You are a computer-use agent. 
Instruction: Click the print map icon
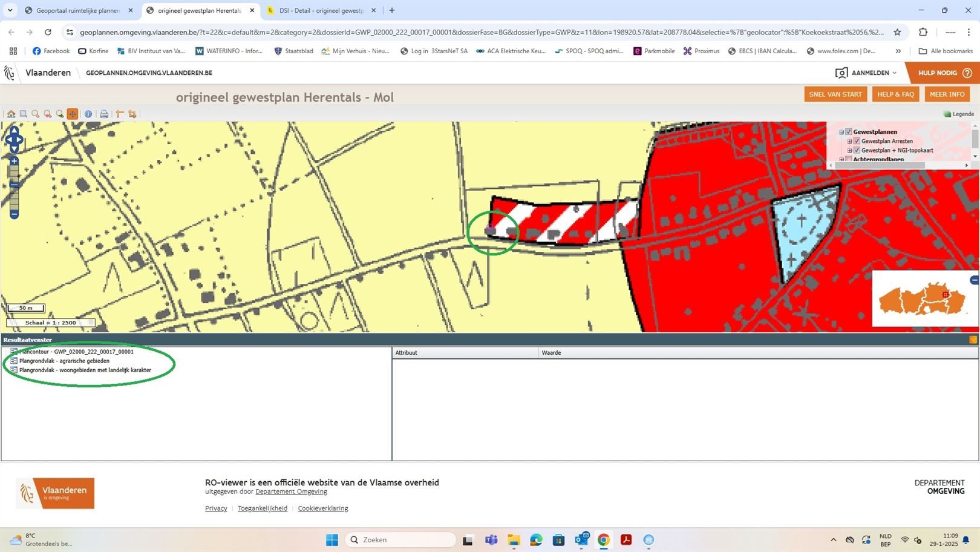pyautogui.click(x=104, y=114)
